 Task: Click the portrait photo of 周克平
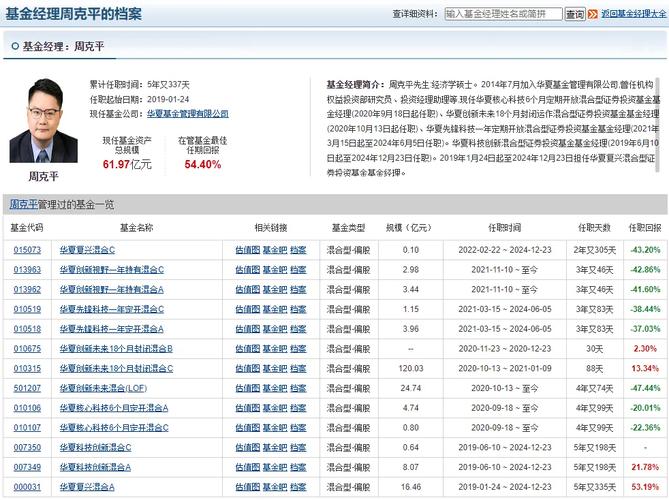(x=44, y=120)
